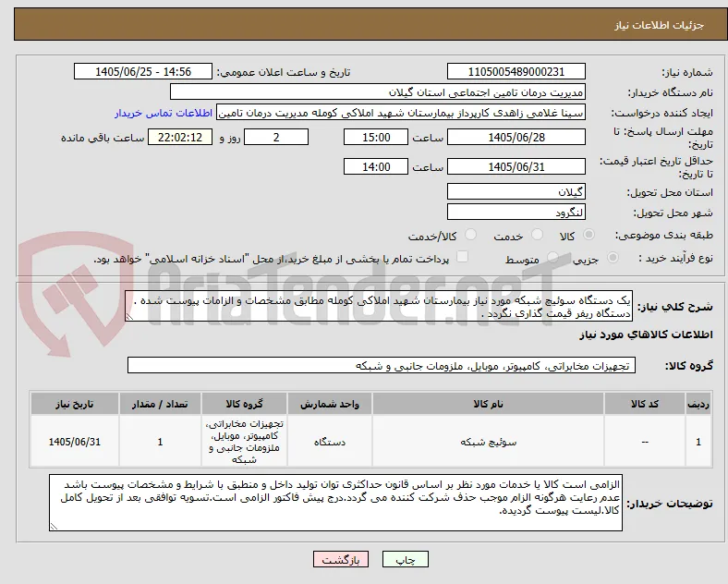
Task: Click the remaining time field 22:02:12
Action: tap(180, 138)
